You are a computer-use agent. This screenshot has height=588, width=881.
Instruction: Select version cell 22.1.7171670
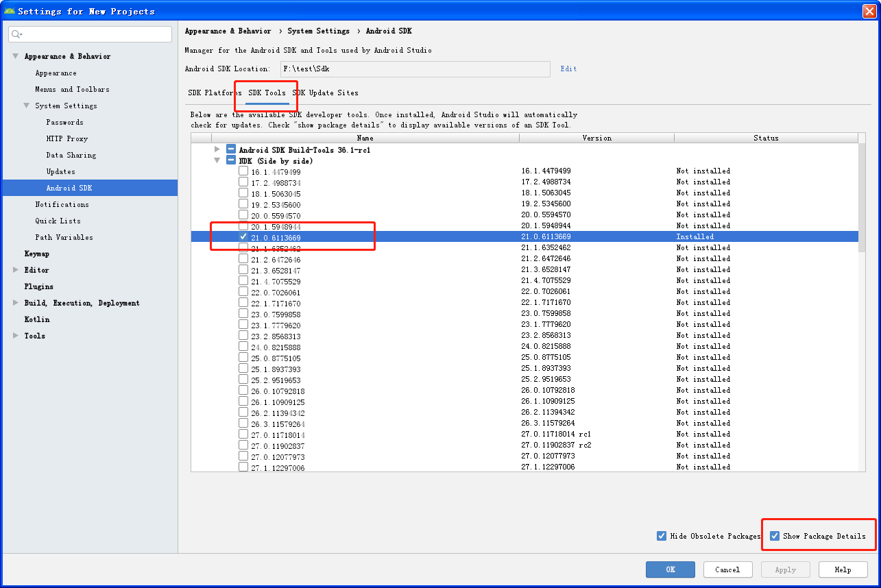546,303
